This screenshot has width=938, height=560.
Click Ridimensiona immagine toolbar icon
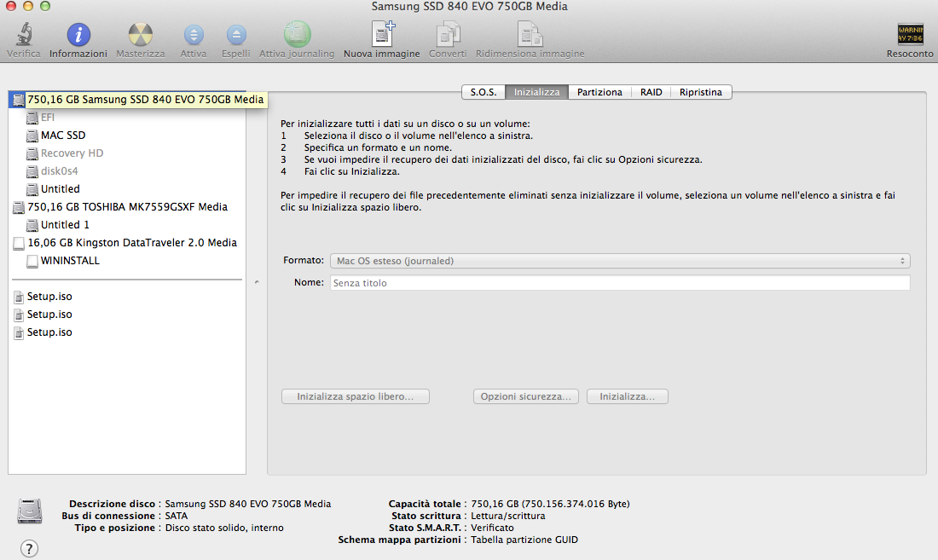click(x=530, y=34)
